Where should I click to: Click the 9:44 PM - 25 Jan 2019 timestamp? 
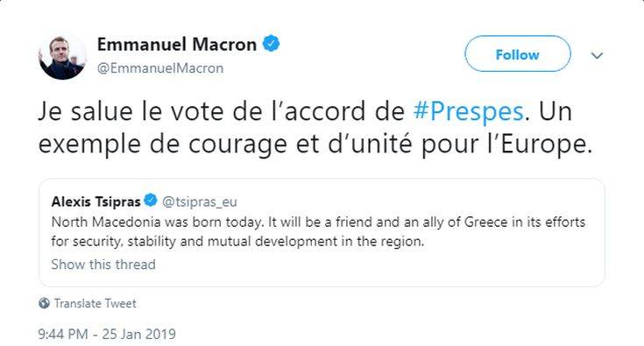[107, 334]
